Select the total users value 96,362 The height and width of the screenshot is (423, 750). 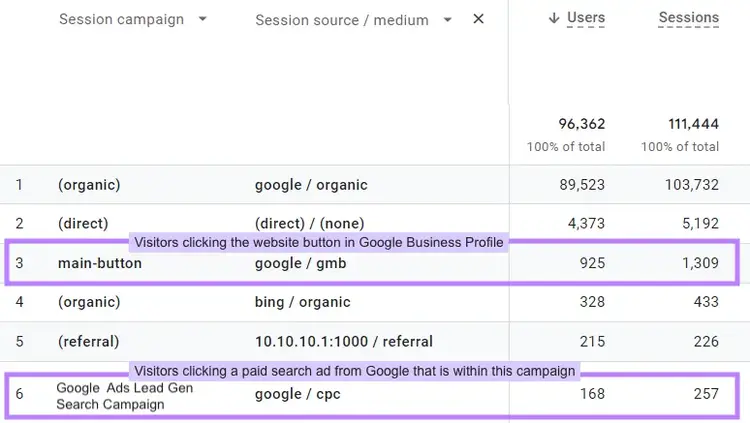582,124
